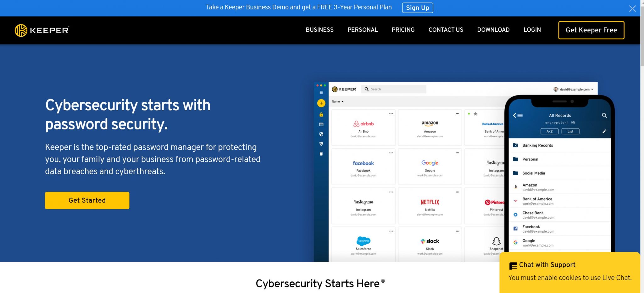The height and width of the screenshot is (293, 644).
Task: Open options menu on Netflix card
Action: (458, 192)
